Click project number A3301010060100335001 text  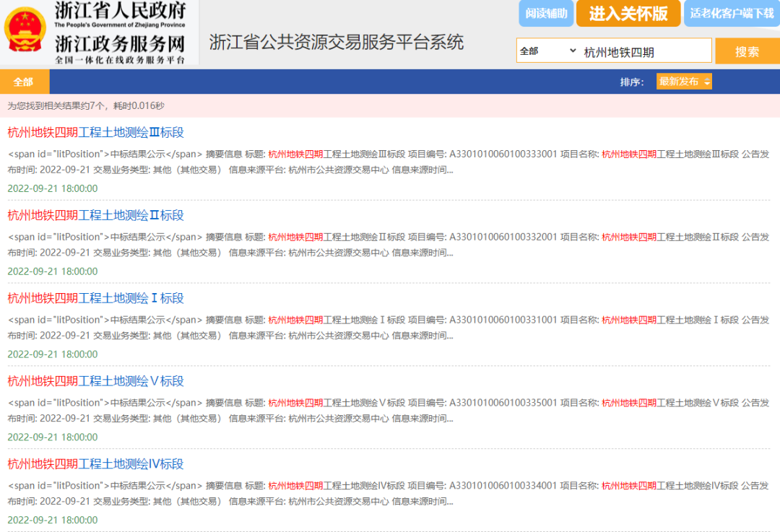[x=503, y=404]
